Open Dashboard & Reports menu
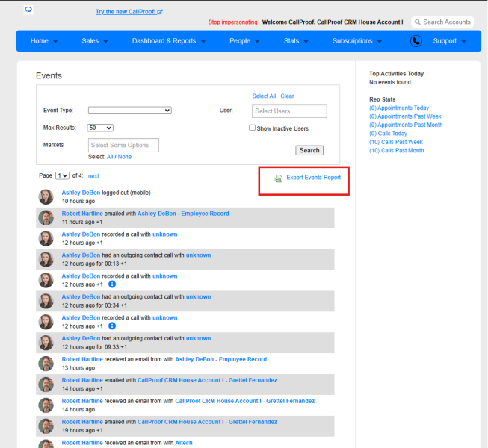This screenshot has width=488, height=448. (x=164, y=41)
